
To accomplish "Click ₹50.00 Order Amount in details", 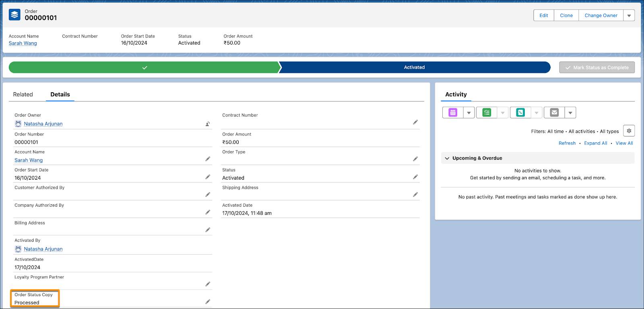I will pyautogui.click(x=231, y=142).
